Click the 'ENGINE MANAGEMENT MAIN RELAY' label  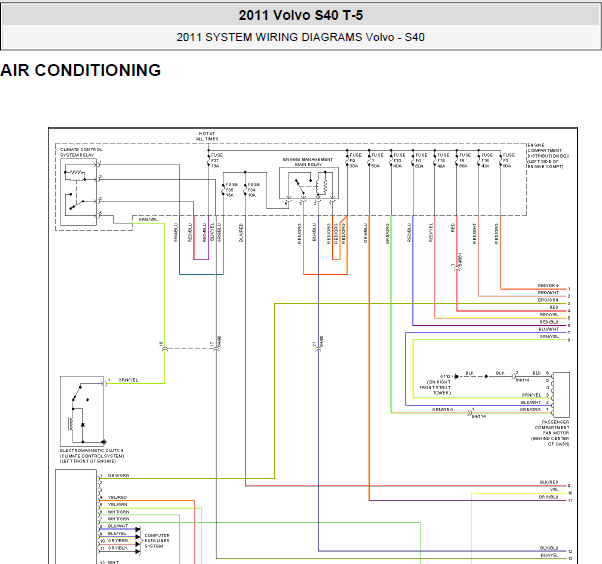308,162
